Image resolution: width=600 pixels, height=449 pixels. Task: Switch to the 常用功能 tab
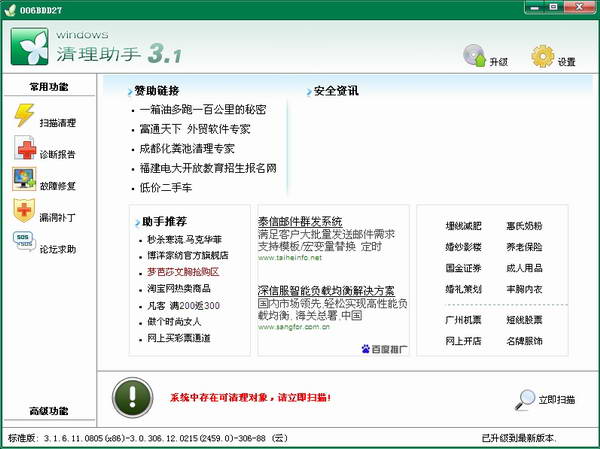click(x=49, y=87)
